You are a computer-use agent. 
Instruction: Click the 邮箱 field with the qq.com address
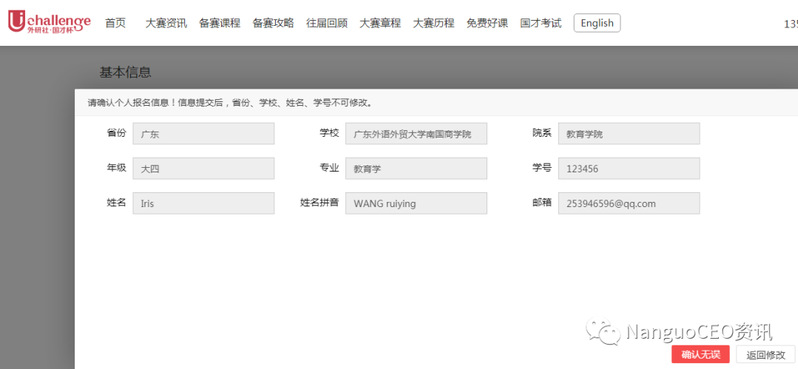(x=629, y=203)
